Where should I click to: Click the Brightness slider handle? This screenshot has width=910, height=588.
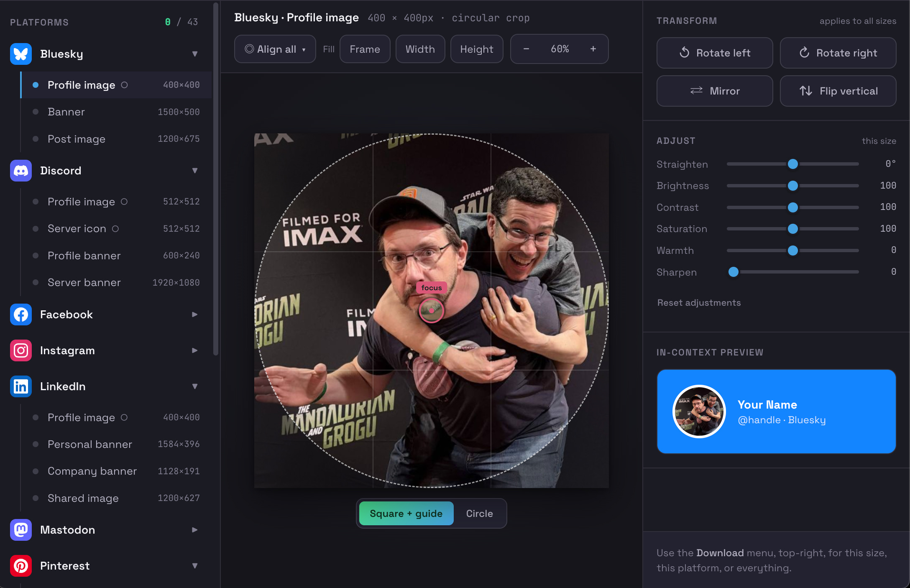tap(792, 186)
